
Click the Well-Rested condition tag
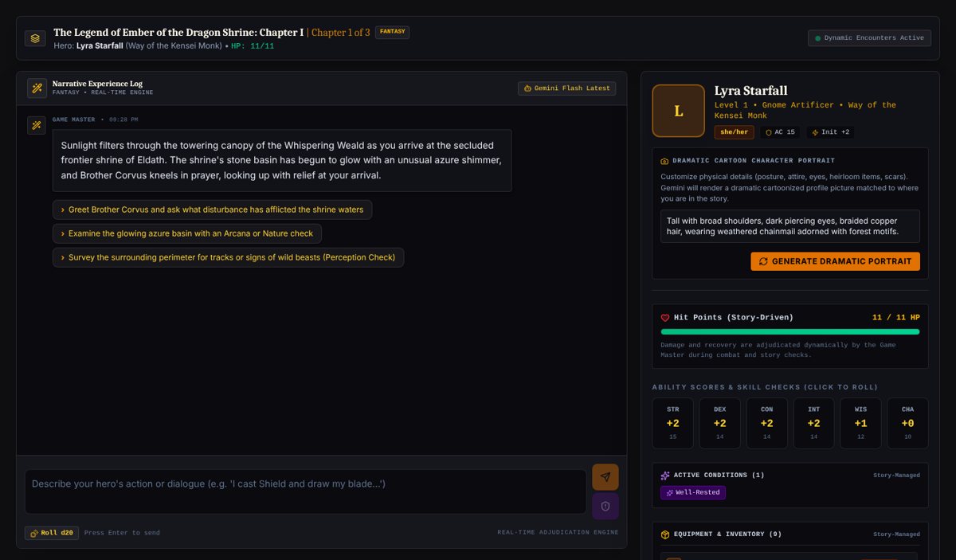(x=693, y=493)
